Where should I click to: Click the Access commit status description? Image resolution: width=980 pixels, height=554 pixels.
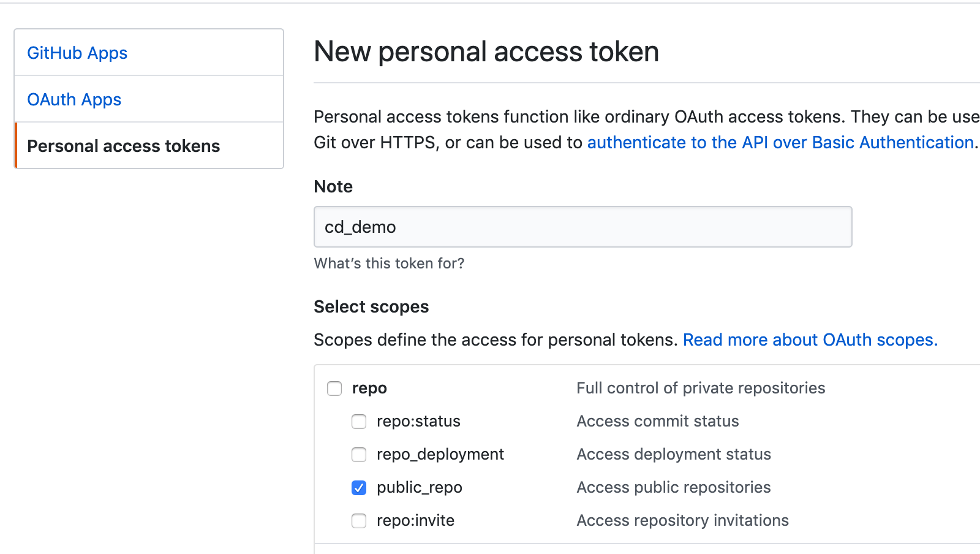click(x=658, y=421)
